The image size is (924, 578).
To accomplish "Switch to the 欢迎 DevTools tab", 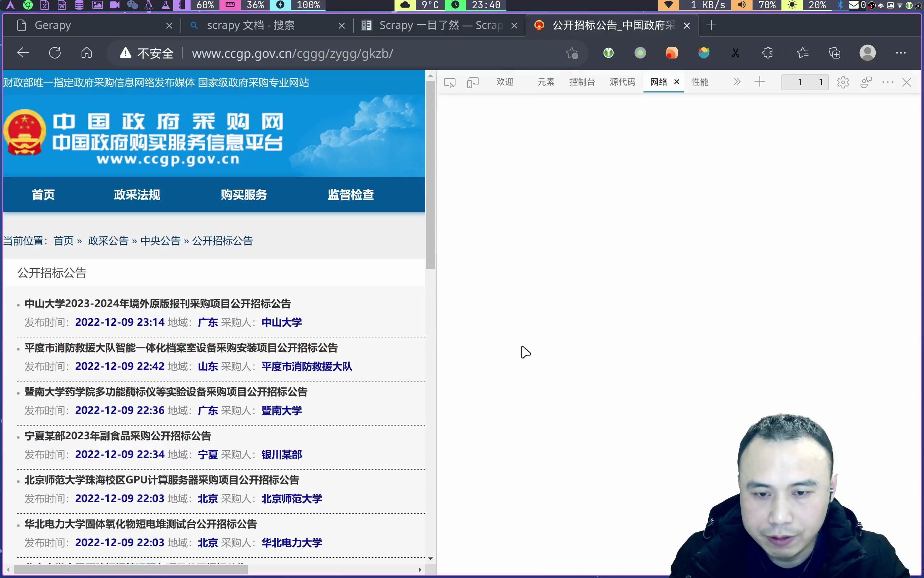I will (505, 82).
